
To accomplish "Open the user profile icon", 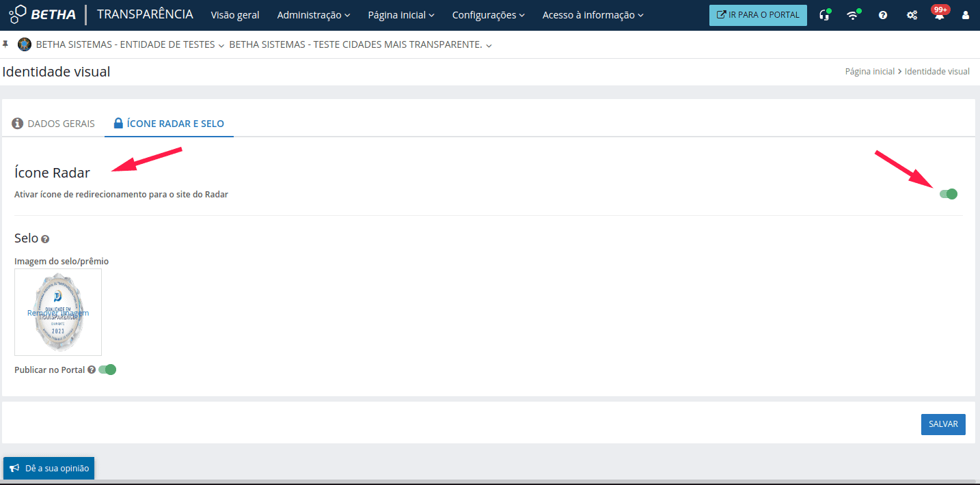I will [966, 15].
